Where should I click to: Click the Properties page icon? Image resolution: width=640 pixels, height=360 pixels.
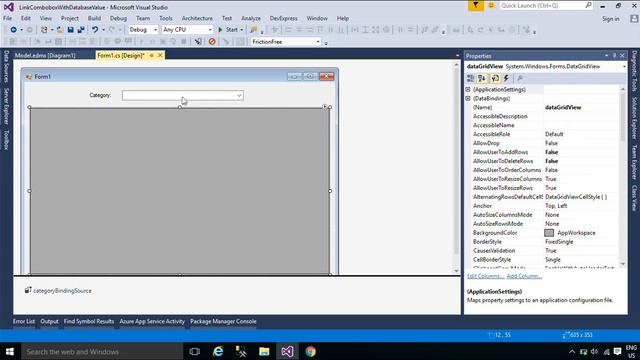tap(495, 78)
